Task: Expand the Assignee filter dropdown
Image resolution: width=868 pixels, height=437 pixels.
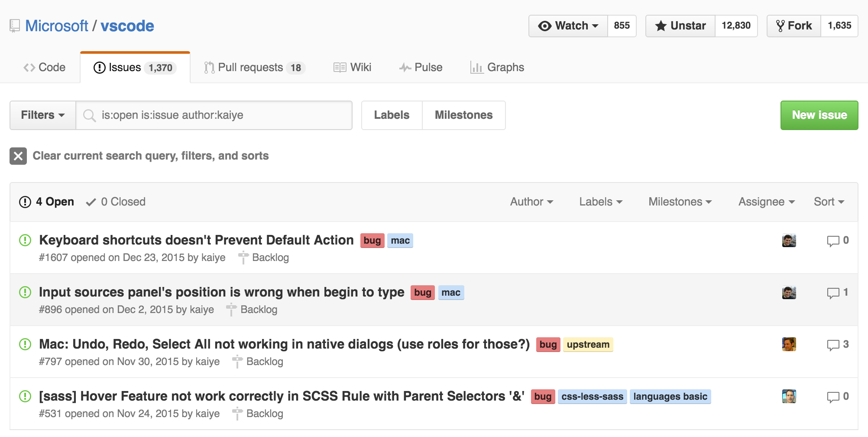Action: point(767,202)
